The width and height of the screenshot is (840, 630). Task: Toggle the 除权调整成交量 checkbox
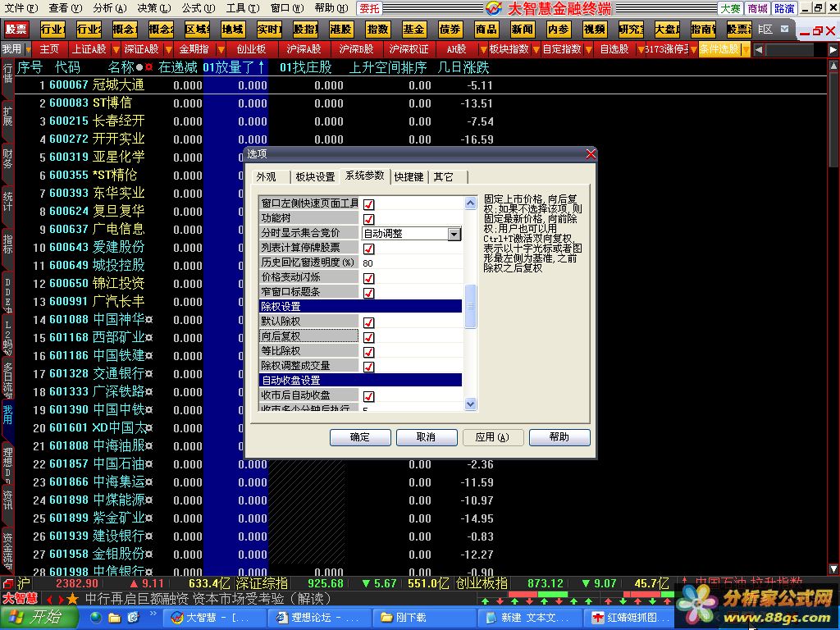coord(368,367)
